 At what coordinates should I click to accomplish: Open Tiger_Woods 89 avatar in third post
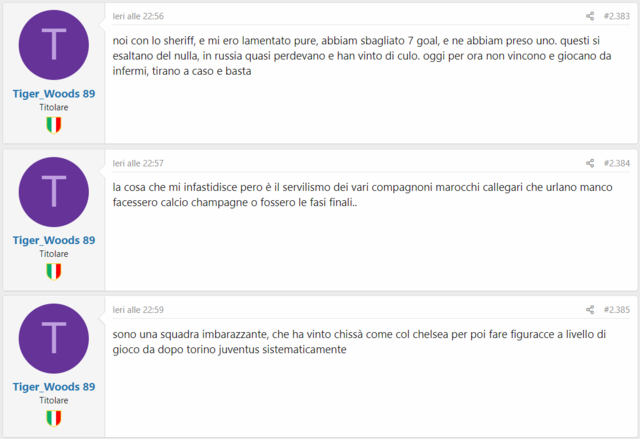click(x=54, y=338)
